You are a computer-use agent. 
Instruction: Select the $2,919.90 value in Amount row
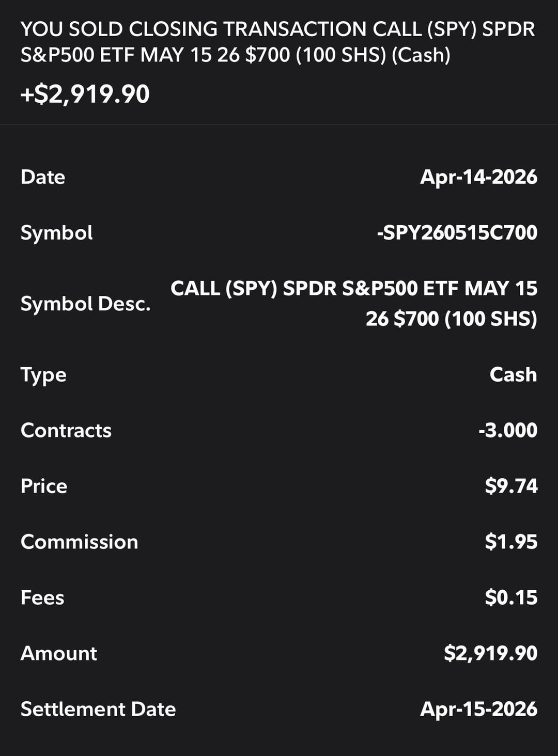490,653
